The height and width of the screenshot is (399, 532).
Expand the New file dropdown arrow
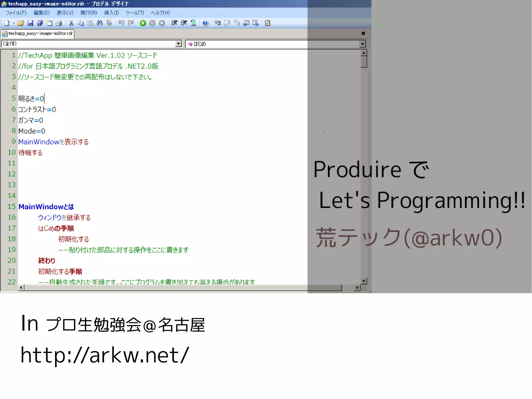click(14, 23)
